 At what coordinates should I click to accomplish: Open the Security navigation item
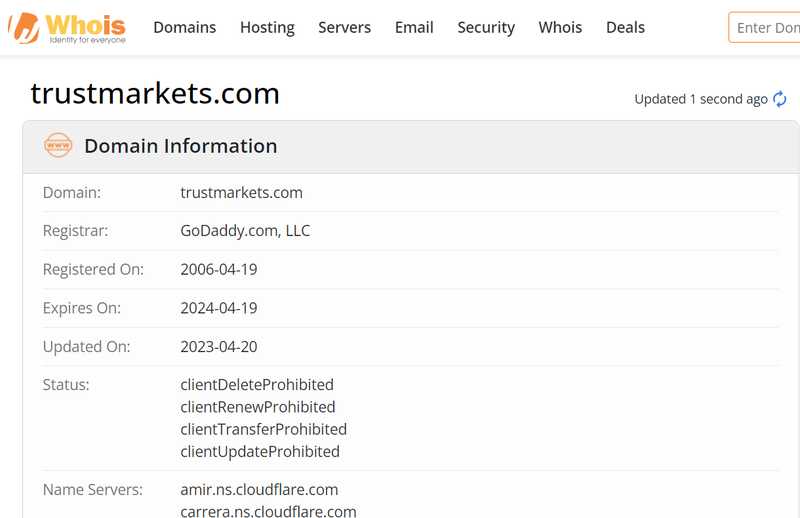(486, 27)
